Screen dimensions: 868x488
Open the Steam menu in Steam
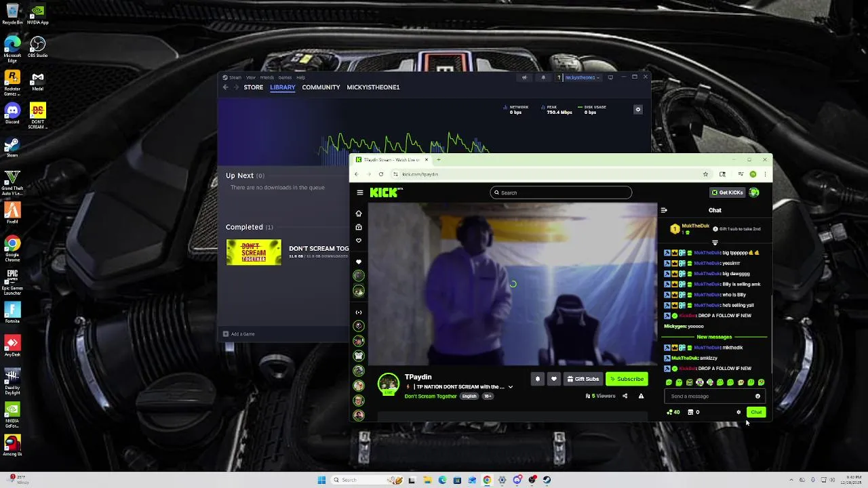pyautogui.click(x=235, y=77)
